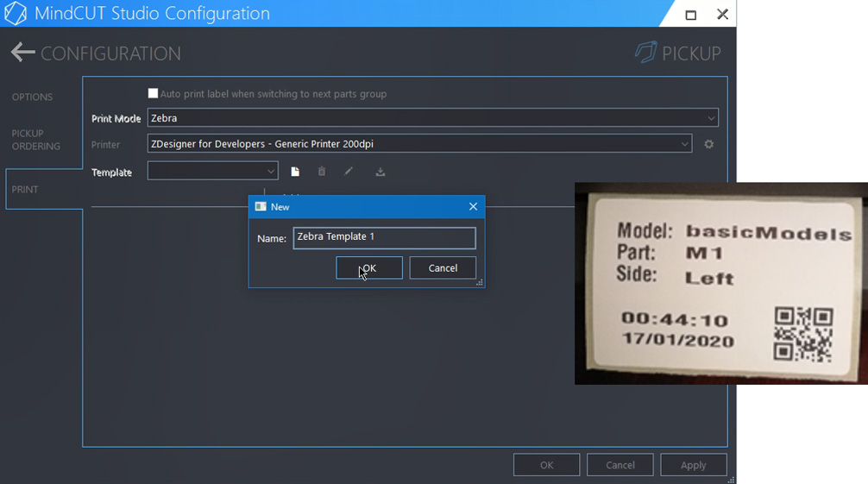Confirm the New dialog with OK
868x484 pixels.
tap(369, 268)
